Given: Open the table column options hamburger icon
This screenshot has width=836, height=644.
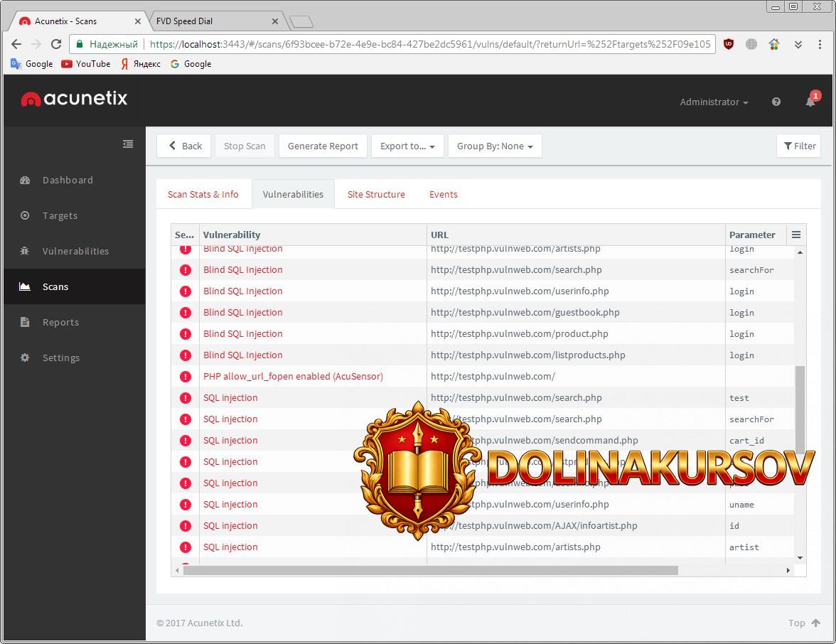Looking at the screenshot, I should tap(796, 235).
